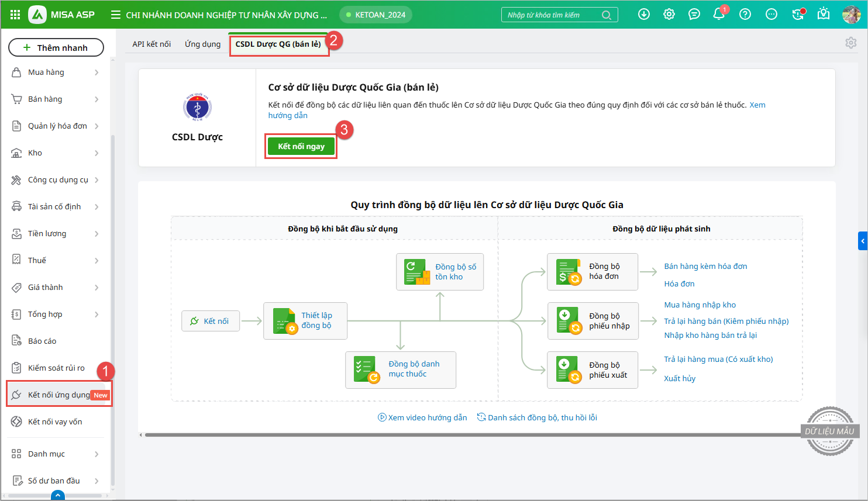The image size is (868, 501).
Task: Open the blue side panel arrow tab
Action: [863, 241]
